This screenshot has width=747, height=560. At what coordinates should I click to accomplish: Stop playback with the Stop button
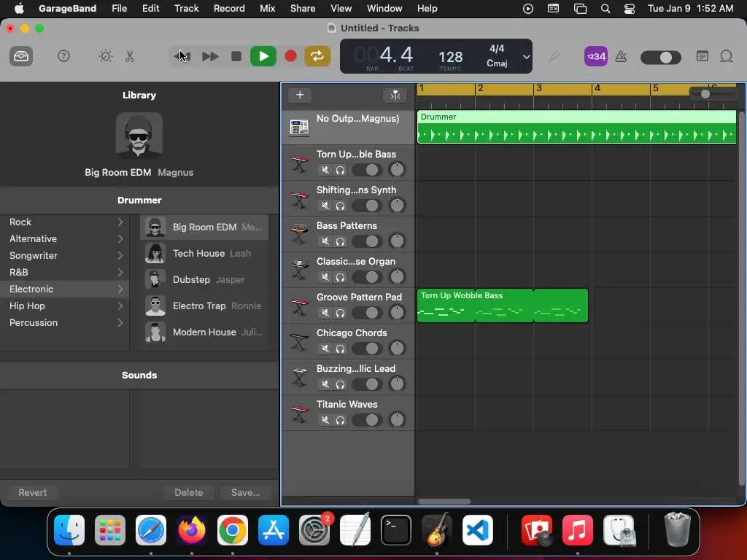[x=236, y=56]
